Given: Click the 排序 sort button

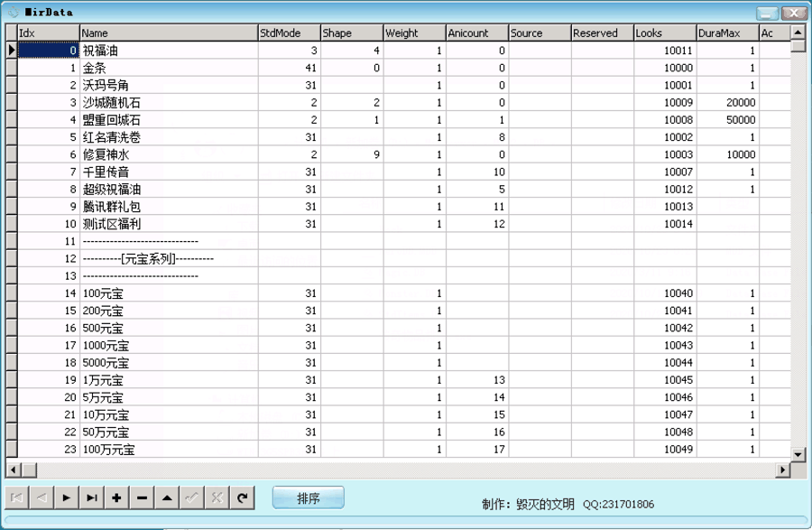Looking at the screenshot, I should 309,497.
